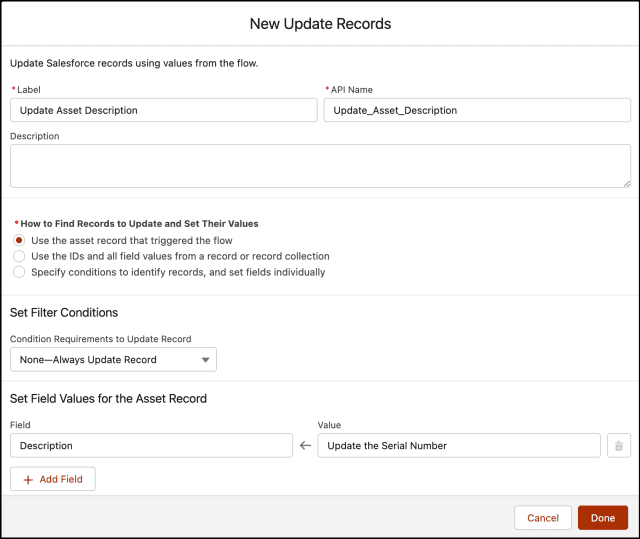The image size is (640, 539).
Task: Click the Description textarea resize handle
Action: [626, 183]
